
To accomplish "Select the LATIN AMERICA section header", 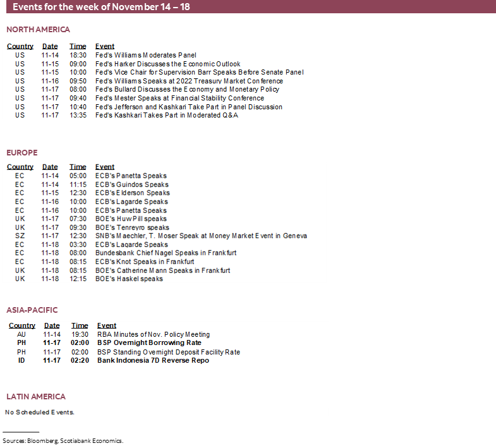I will [x=36, y=397].
